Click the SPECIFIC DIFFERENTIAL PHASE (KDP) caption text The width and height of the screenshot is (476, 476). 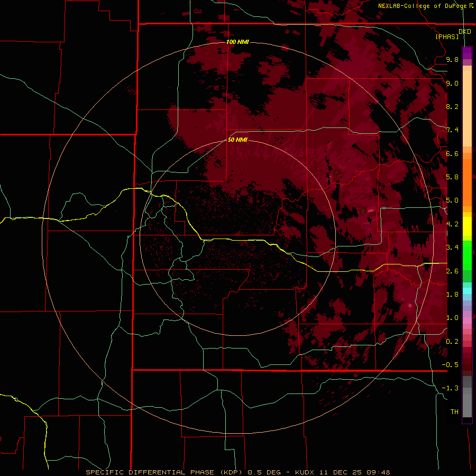(x=164, y=472)
